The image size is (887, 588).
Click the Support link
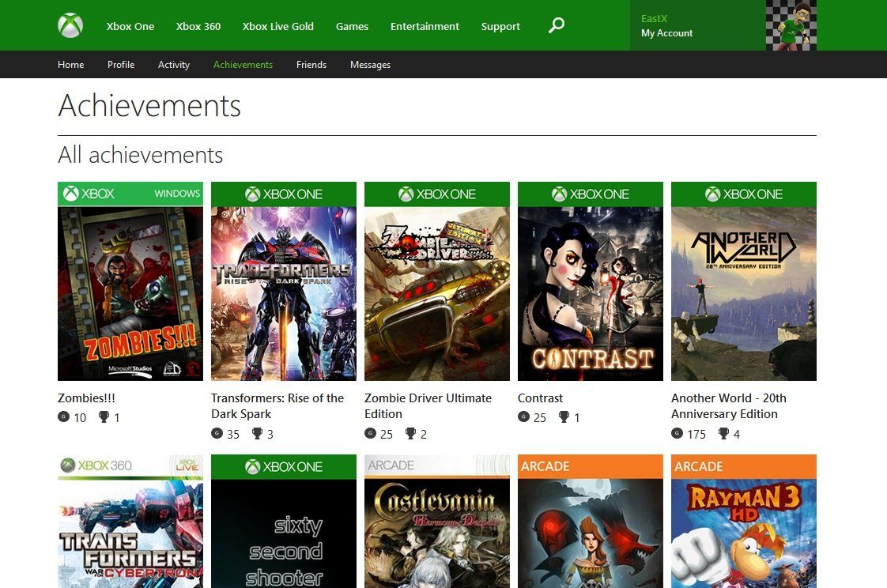coord(500,25)
